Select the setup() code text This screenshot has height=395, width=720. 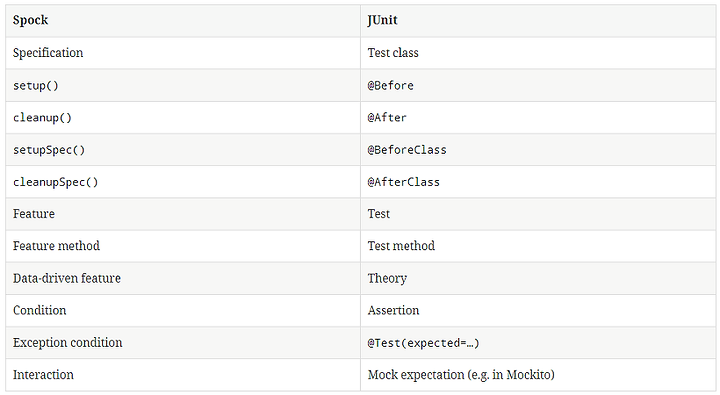[36, 85]
